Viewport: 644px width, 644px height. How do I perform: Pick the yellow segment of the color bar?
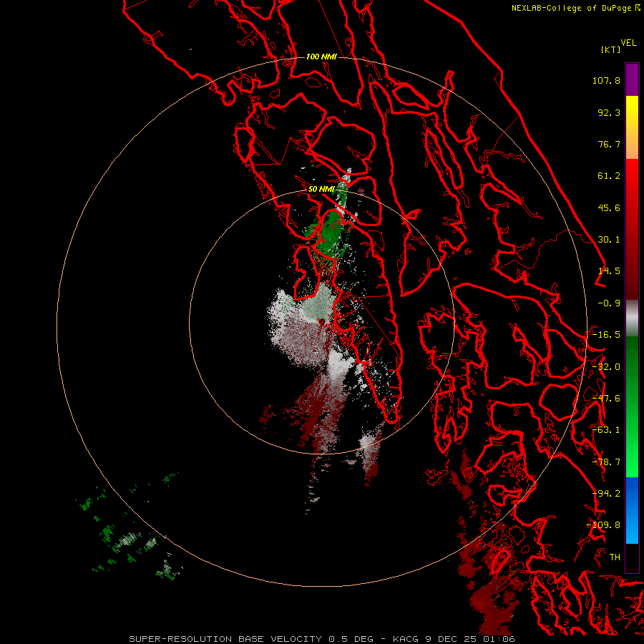pyautogui.click(x=632, y=127)
